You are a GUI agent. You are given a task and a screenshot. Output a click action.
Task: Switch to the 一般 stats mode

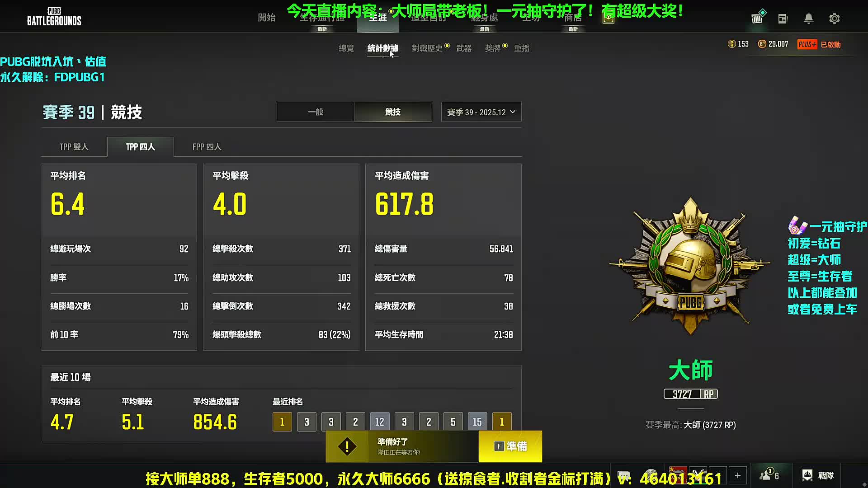coord(315,112)
